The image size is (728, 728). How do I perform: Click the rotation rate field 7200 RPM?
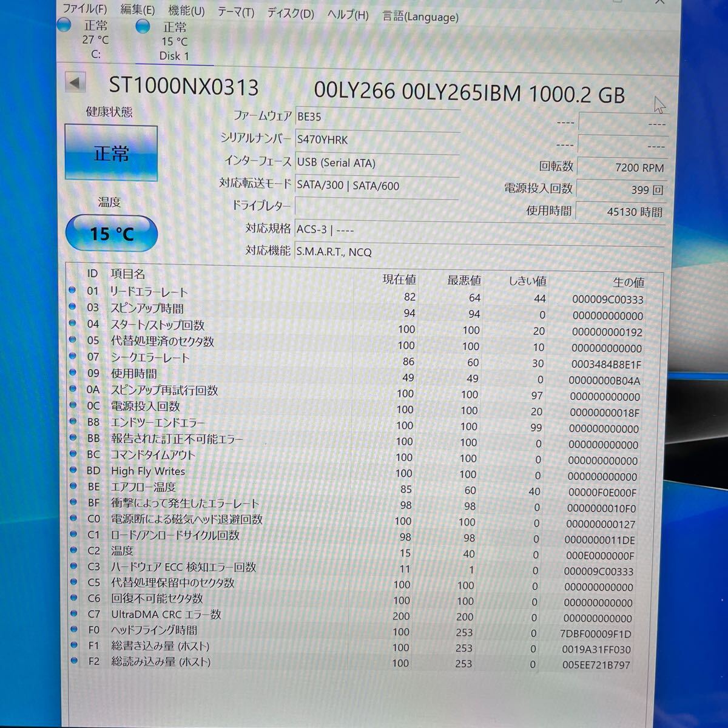click(x=622, y=167)
